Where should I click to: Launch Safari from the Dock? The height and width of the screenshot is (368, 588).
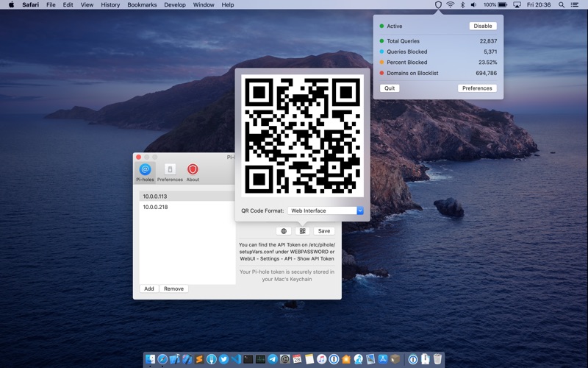point(162,359)
